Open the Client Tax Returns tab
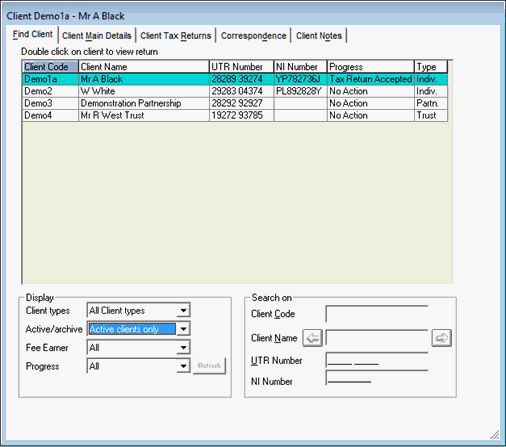Screen dimensions: 506x447 (x=176, y=36)
